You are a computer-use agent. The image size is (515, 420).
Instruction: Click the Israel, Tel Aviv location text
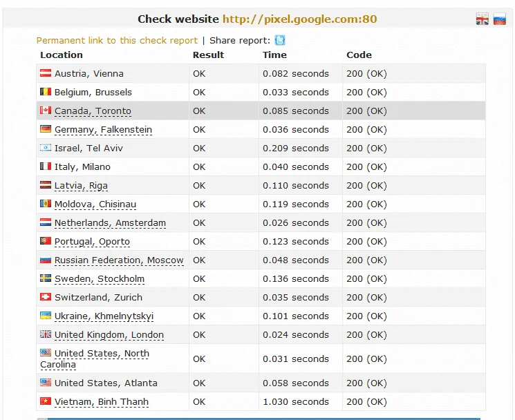pos(88,149)
